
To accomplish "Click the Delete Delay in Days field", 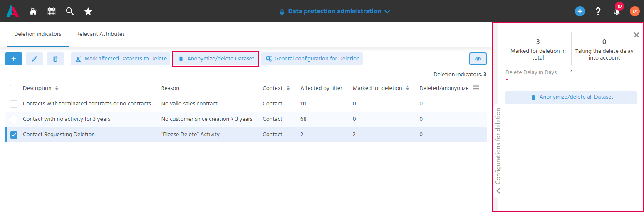I will [602, 71].
